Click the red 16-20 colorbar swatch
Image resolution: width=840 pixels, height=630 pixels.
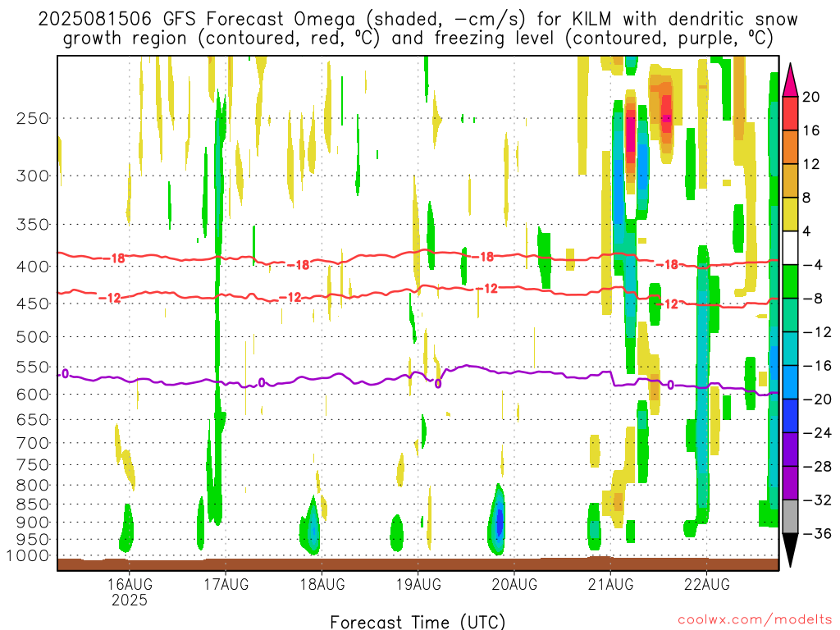(790, 113)
